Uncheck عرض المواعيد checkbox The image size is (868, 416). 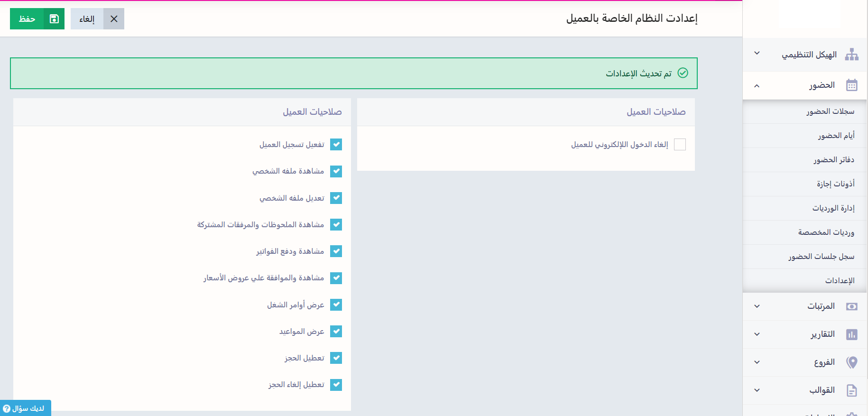(336, 332)
